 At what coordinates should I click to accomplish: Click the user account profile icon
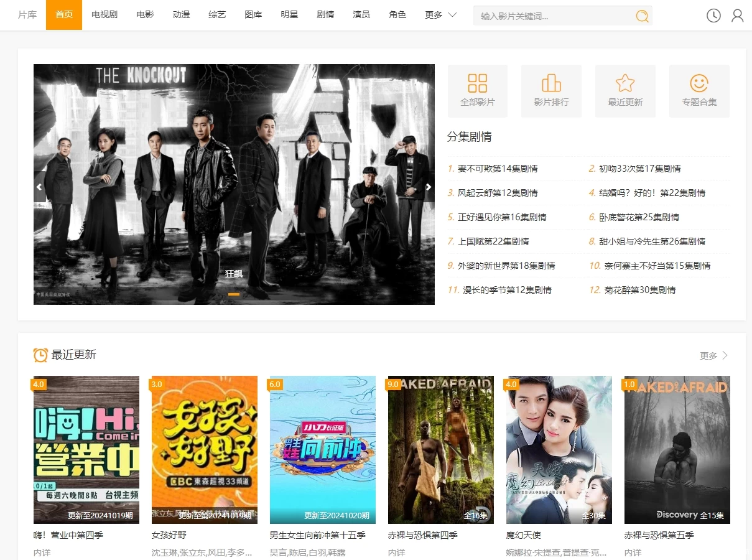tap(737, 16)
